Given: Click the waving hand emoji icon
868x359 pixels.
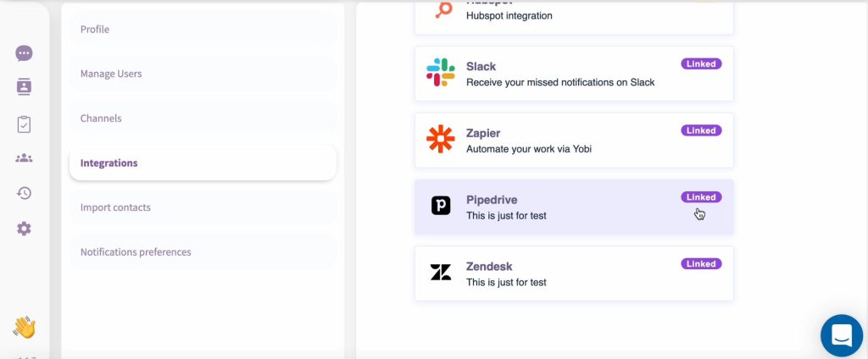Looking at the screenshot, I should coord(24,328).
